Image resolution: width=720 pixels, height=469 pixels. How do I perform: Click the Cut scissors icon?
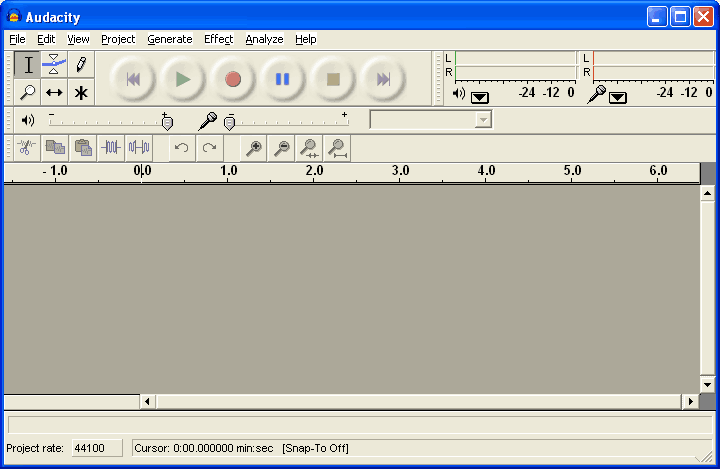click(27, 148)
